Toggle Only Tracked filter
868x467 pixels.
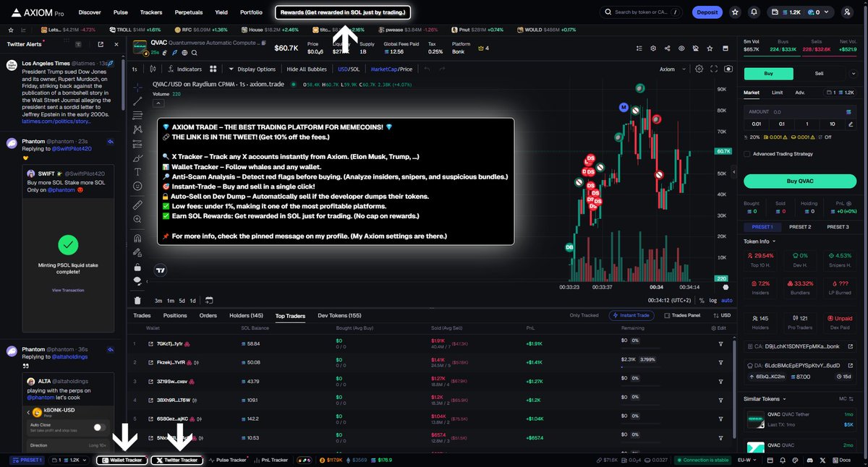click(x=584, y=315)
